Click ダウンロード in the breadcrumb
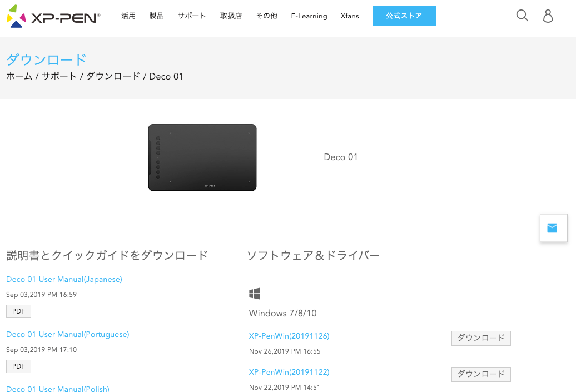 113,76
